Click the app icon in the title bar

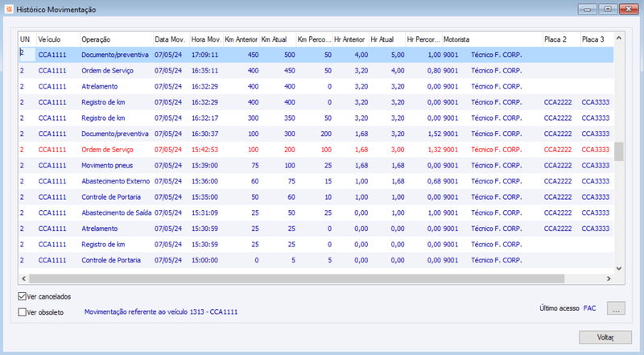coord(9,9)
